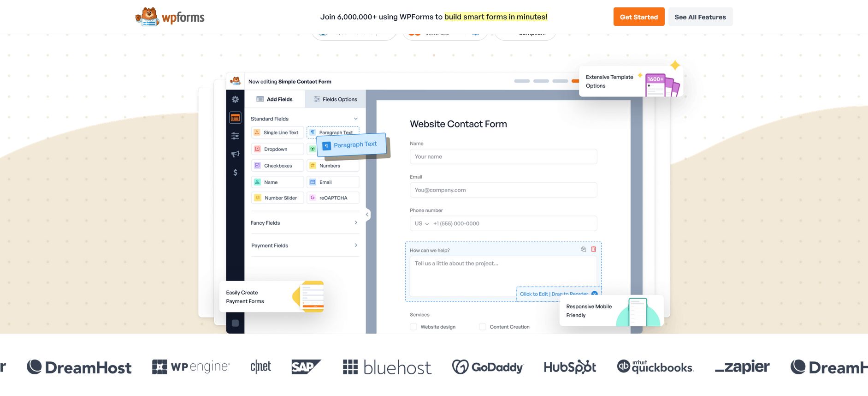Click the Responsive Mobile Friendly card
Screen dimensions: 868x396
click(612, 311)
